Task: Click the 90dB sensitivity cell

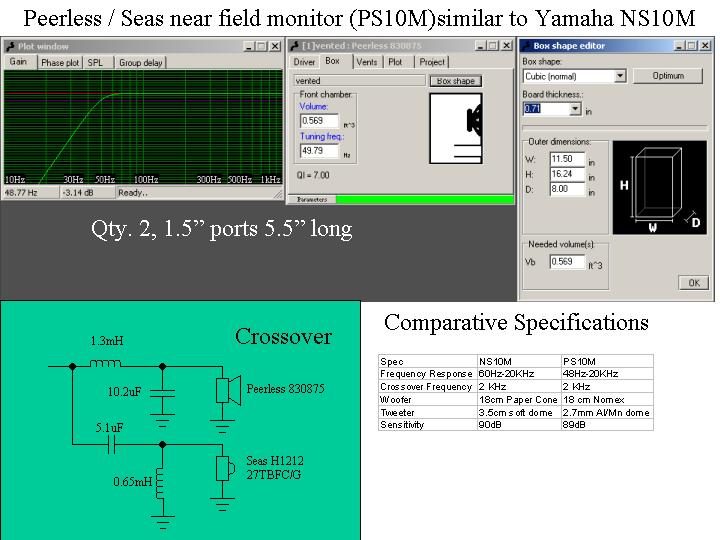Action: 519,425
